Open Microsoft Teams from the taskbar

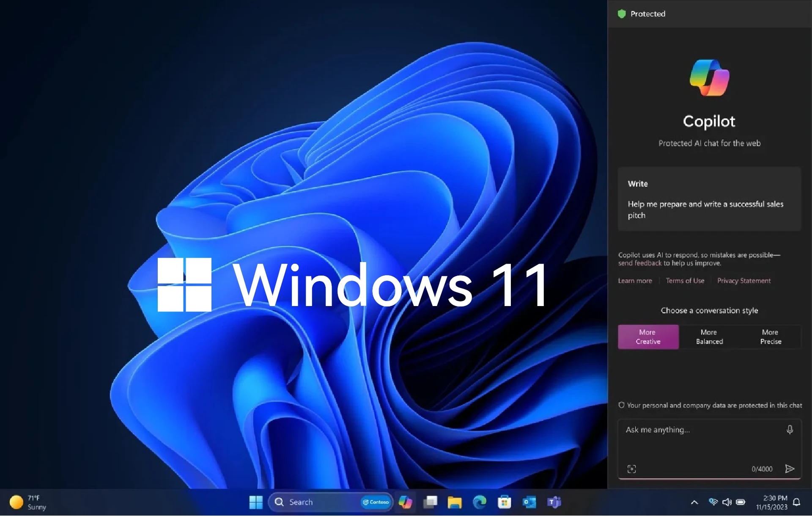pyautogui.click(x=554, y=502)
